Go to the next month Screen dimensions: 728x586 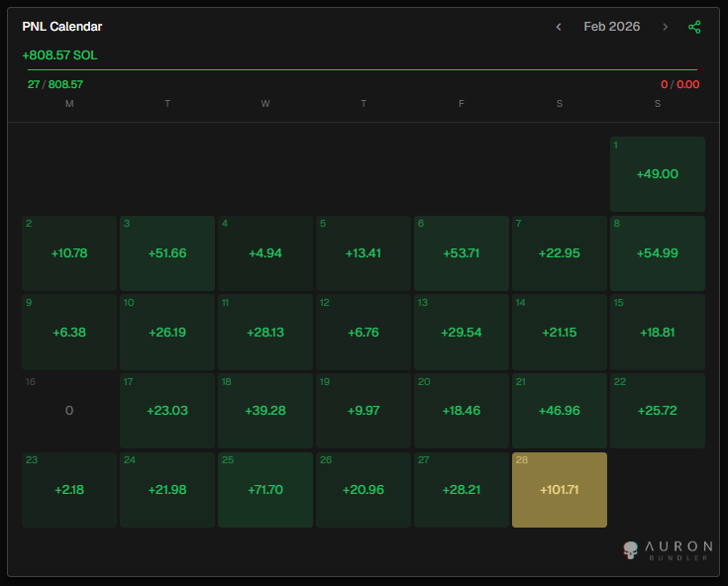665,27
